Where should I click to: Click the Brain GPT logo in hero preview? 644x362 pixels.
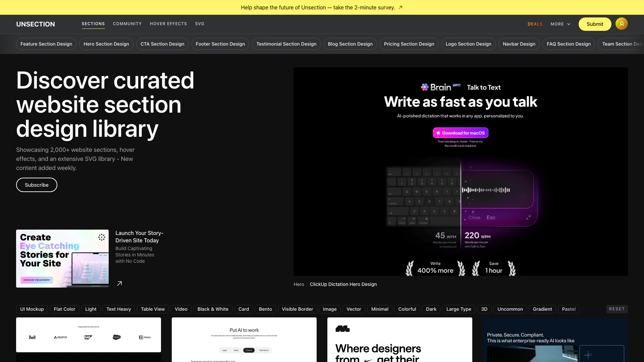coord(440,87)
